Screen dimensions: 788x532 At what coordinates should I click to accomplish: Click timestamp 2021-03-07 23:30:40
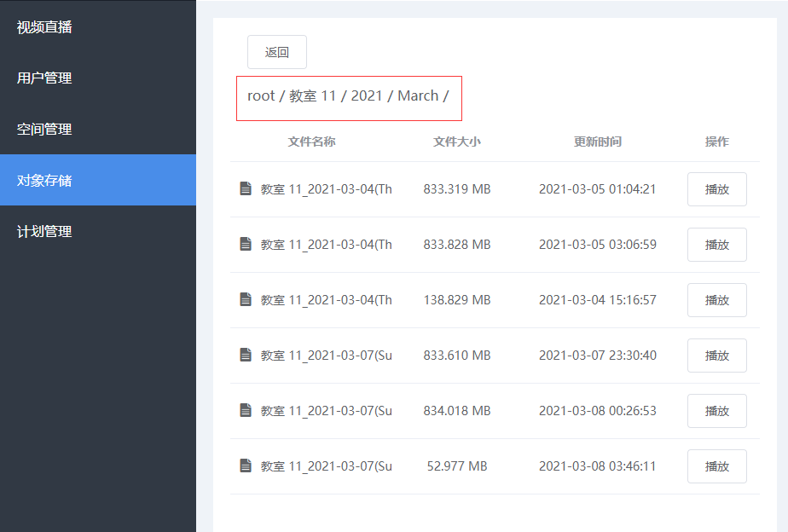pyautogui.click(x=598, y=356)
